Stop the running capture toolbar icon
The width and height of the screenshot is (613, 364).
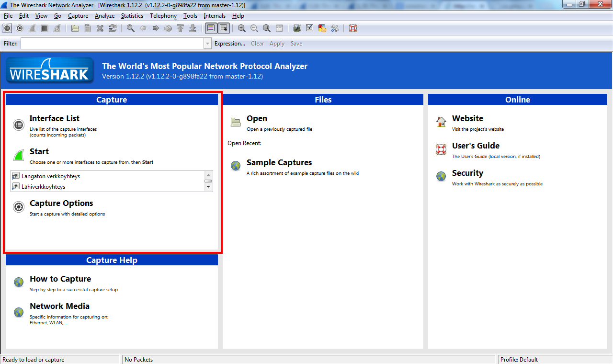(x=45, y=28)
